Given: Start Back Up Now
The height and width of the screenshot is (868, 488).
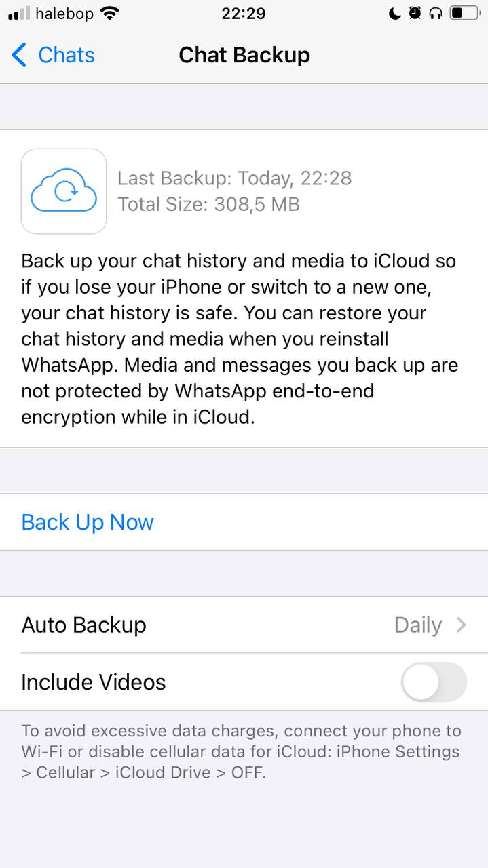Looking at the screenshot, I should [x=88, y=522].
